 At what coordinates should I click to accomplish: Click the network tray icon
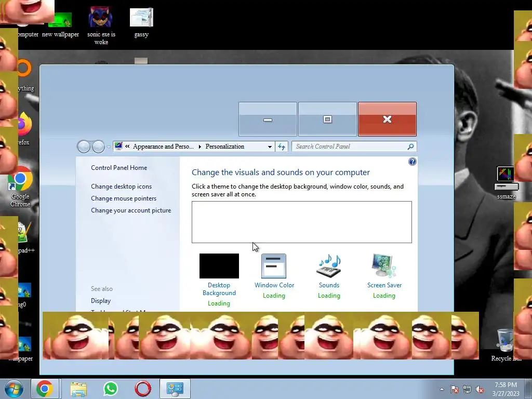tap(467, 389)
